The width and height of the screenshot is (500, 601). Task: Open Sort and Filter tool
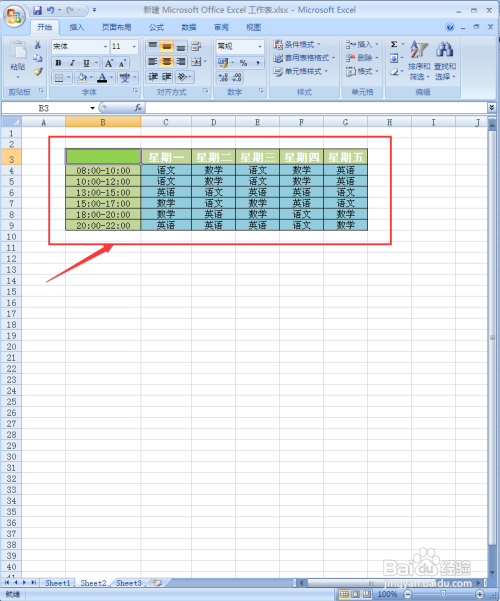coord(419,61)
